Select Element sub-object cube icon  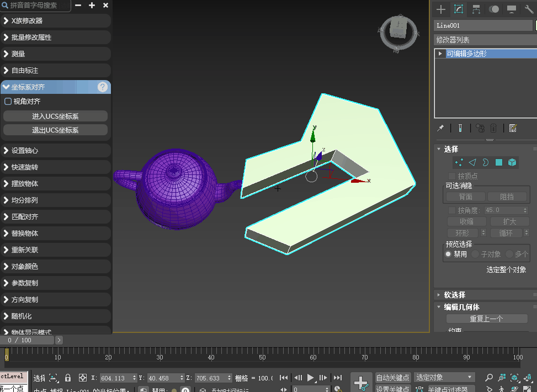tap(512, 162)
